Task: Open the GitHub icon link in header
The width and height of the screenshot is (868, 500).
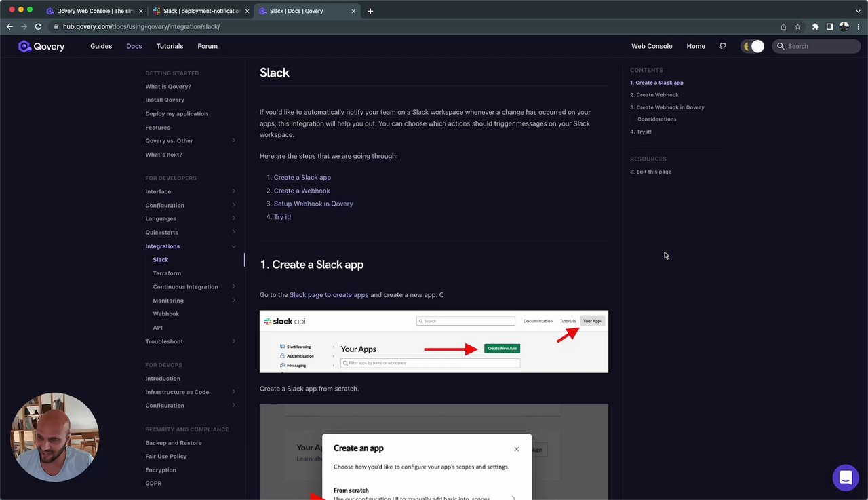Action: tap(723, 46)
